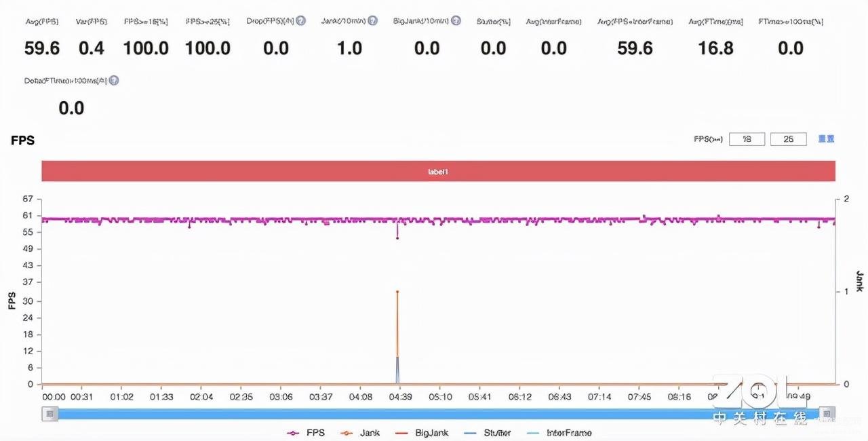
Task: Click the Stutter value 0.0
Action: pos(494,48)
